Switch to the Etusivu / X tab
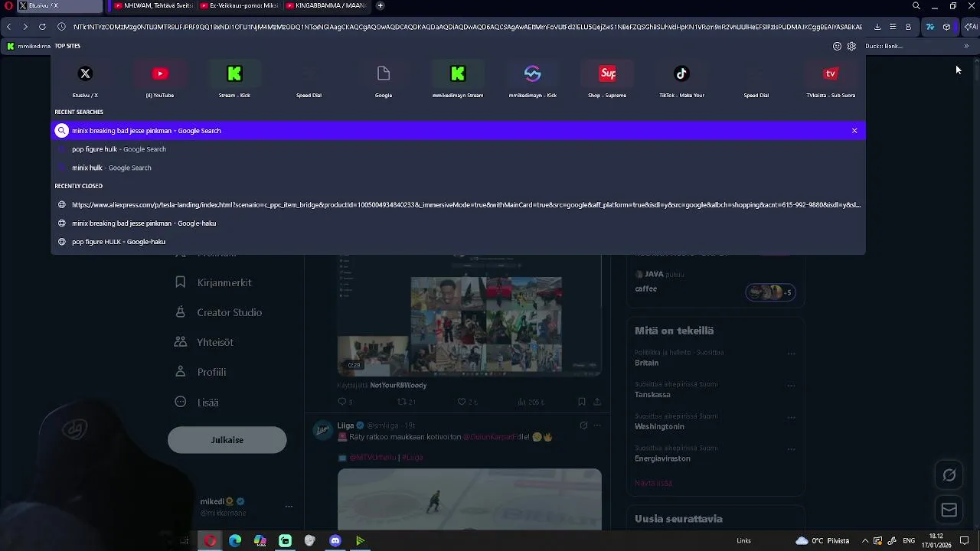The width and height of the screenshot is (980, 551). [59, 5]
